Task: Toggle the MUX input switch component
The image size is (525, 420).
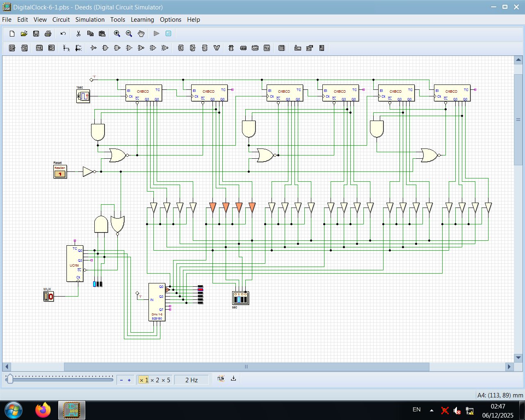Action: point(48,296)
